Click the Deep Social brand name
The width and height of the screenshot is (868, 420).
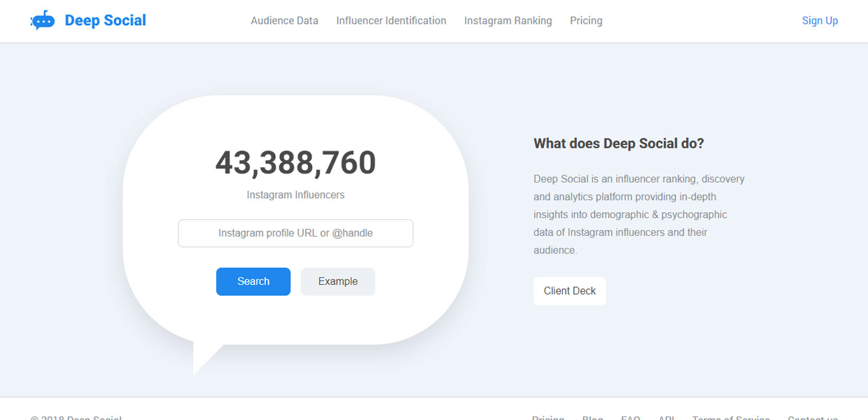click(105, 20)
